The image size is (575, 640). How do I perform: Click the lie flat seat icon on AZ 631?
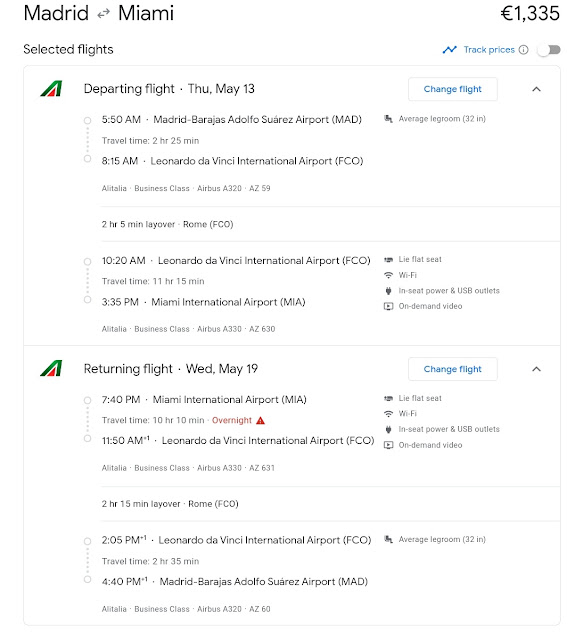coord(389,398)
